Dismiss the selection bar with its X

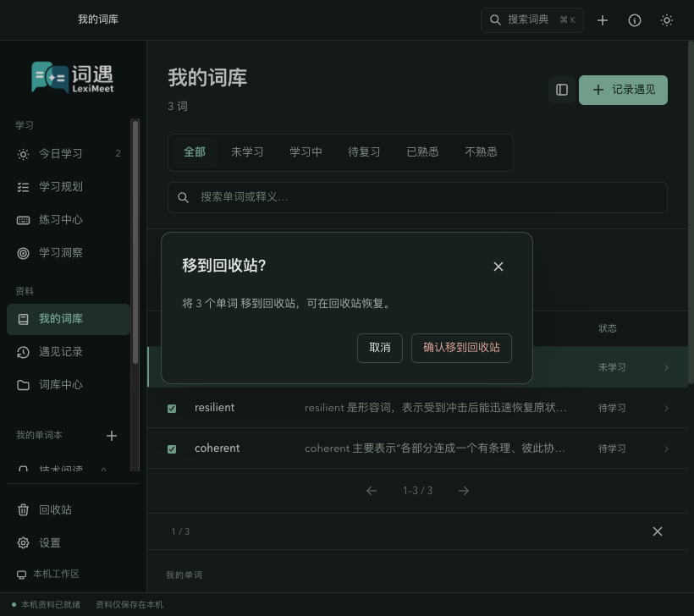658,531
